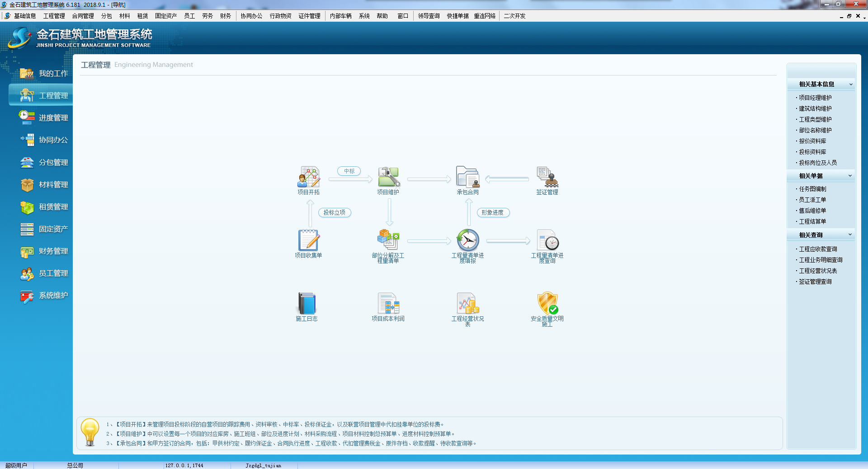Click 超级用户 in the status bar

coord(16,465)
